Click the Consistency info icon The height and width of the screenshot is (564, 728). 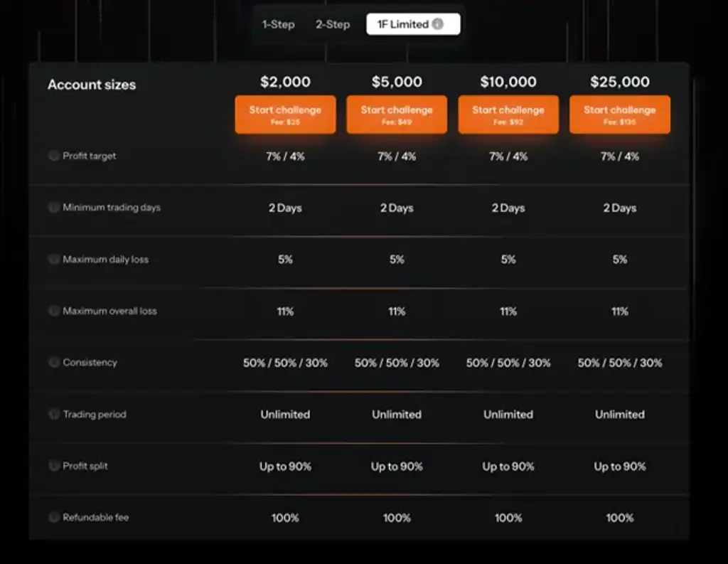(54, 363)
